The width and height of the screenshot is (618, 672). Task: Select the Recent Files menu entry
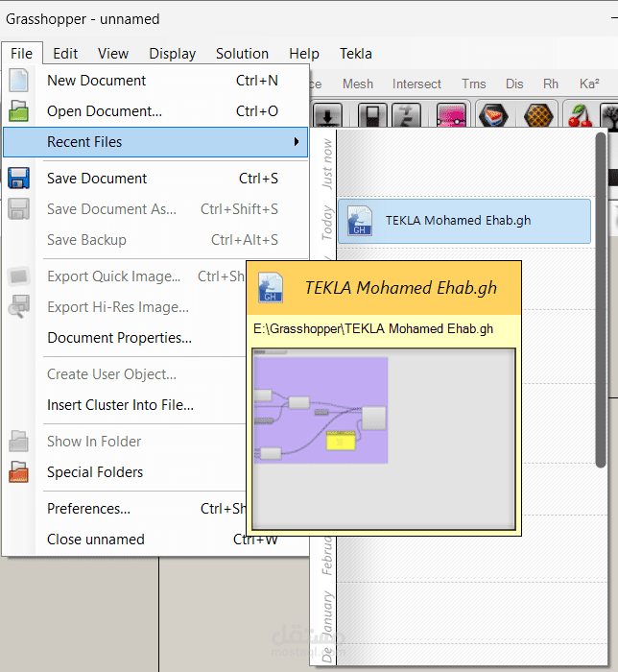(x=155, y=142)
